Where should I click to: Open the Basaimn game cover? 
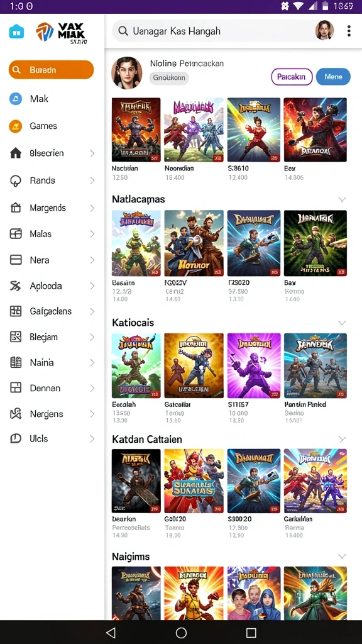point(136,243)
